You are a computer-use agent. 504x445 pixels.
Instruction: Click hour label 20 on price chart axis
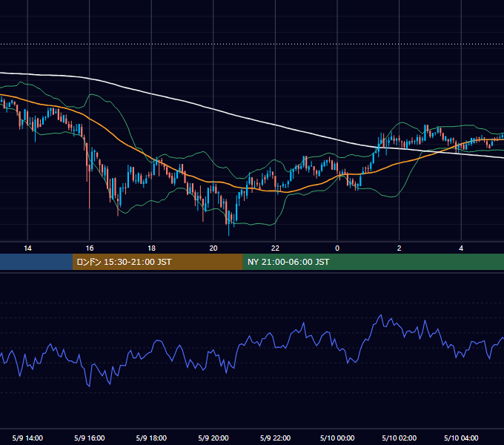click(213, 248)
